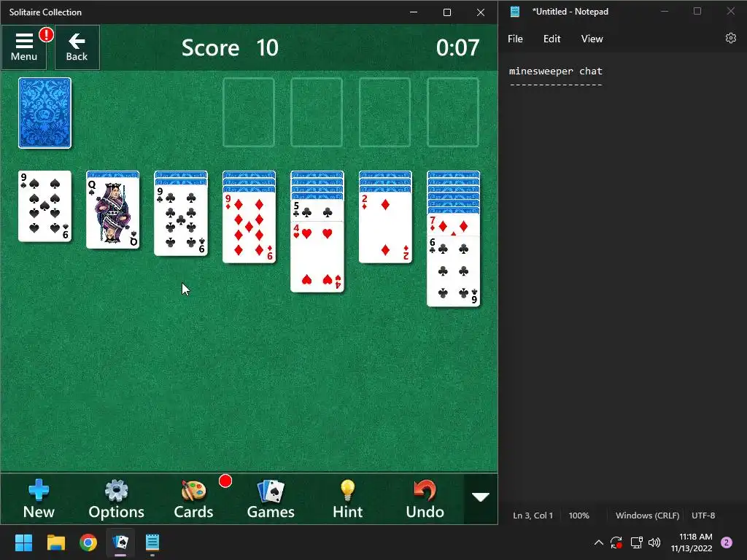The height and width of the screenshot is (560, 747).
Task: Collapse the bottom toolbar with down arrow
Action: (x=480, y=497)
